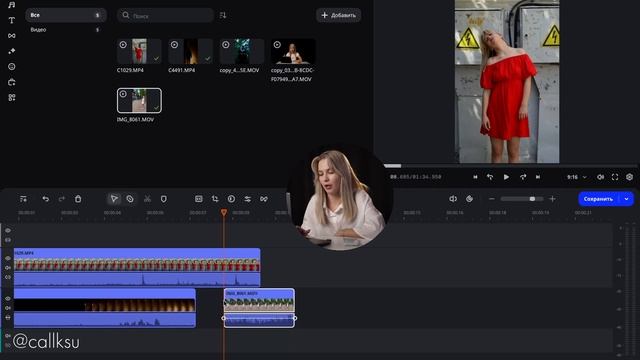This screenshot has width=640, height=360.
Task: Split clip with scissors icon
Action: click(x=147, y=199)
